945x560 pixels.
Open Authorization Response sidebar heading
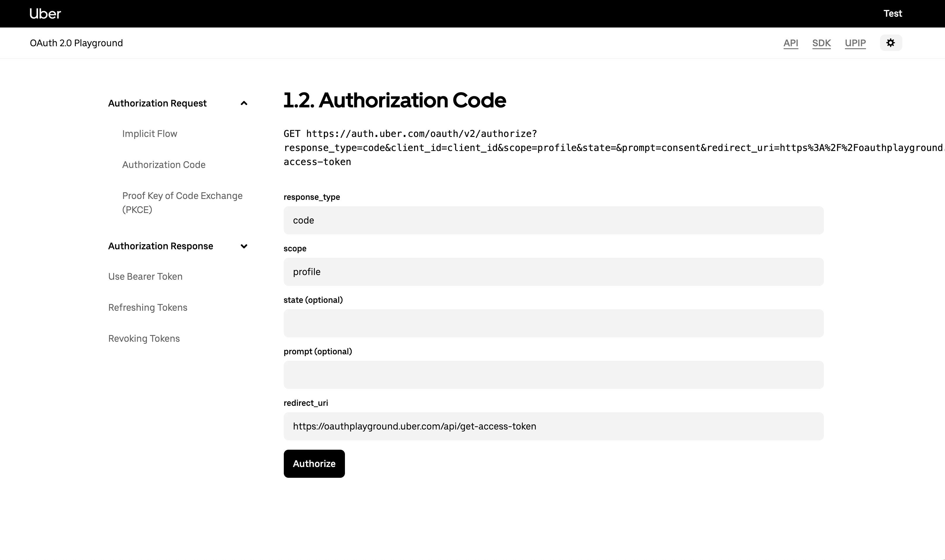tap(161, 246)
